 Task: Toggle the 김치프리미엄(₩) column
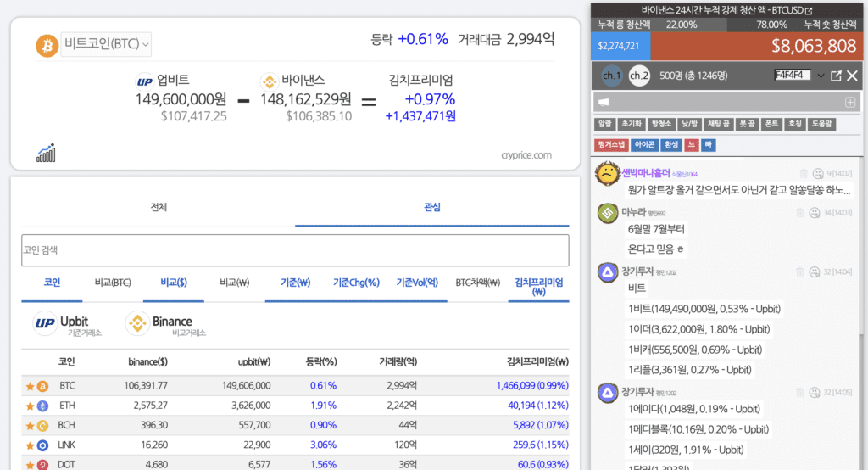tap(538, 287)
